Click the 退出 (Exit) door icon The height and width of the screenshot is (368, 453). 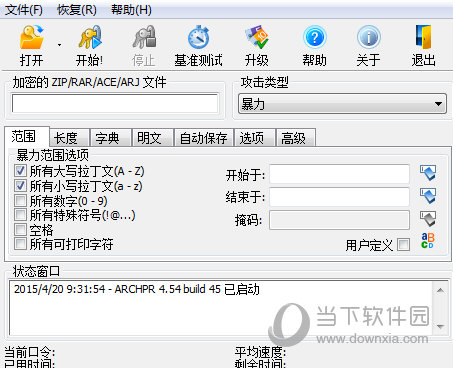click(x=423, y=37)
